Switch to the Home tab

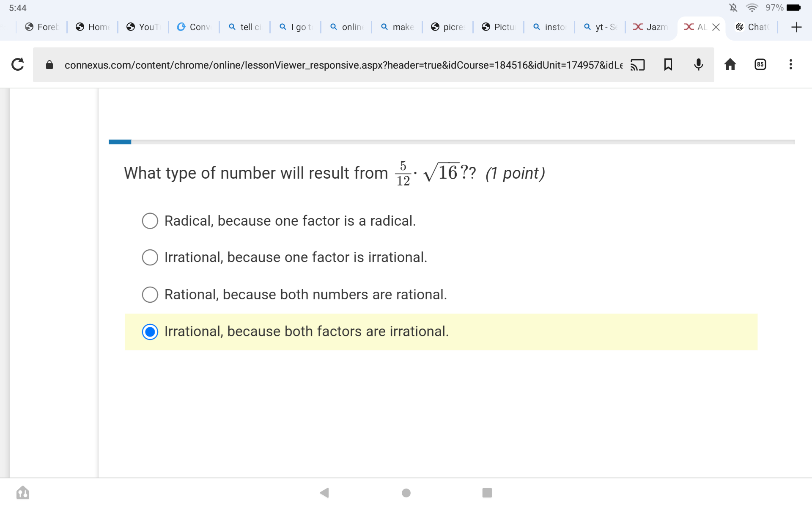click(x=92, y=27)
